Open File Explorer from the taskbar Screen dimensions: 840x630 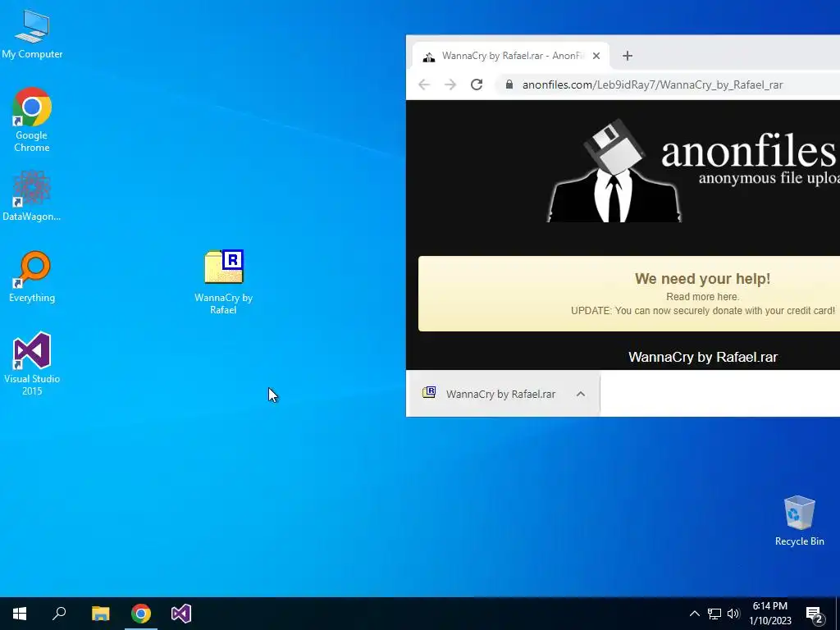click(x=100, y=614)
